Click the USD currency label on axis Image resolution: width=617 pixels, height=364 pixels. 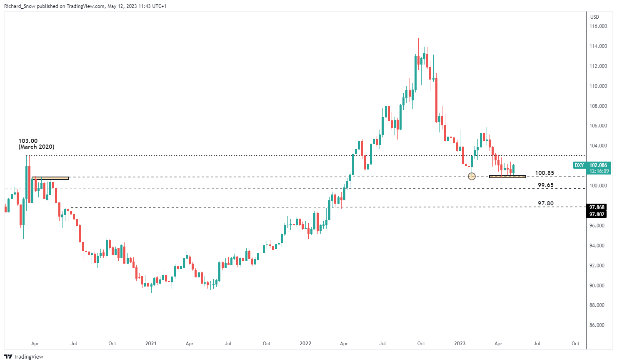(x=595, y=17)
